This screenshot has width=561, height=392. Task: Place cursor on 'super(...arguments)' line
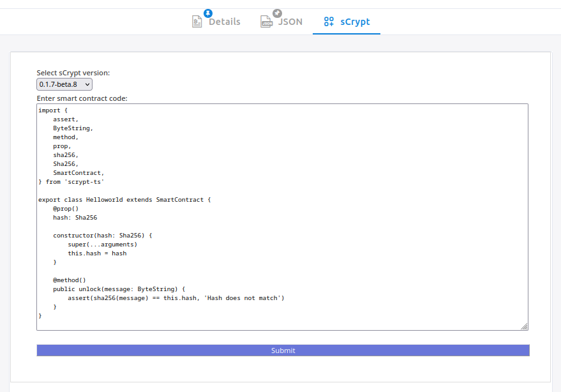click(x=102, y=245)
